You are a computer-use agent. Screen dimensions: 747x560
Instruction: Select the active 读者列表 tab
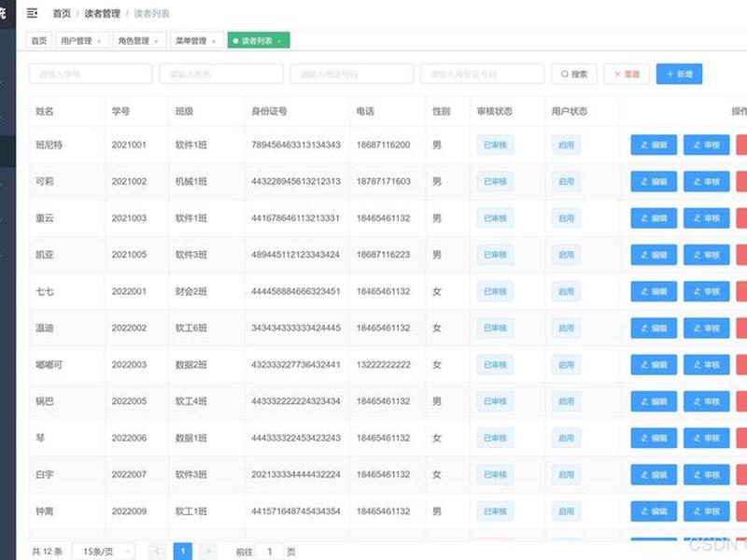point(259,41)
